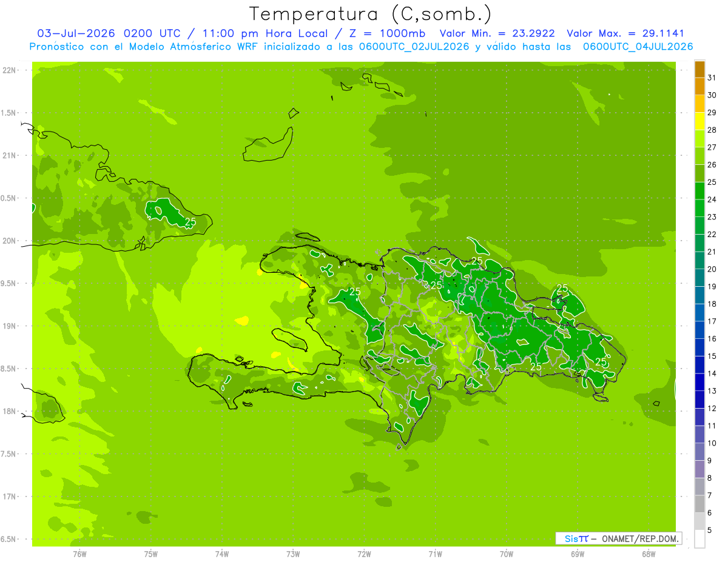Click the legend value "23"
This screenshot has height=562, width=728.
(x=712, y=217)
